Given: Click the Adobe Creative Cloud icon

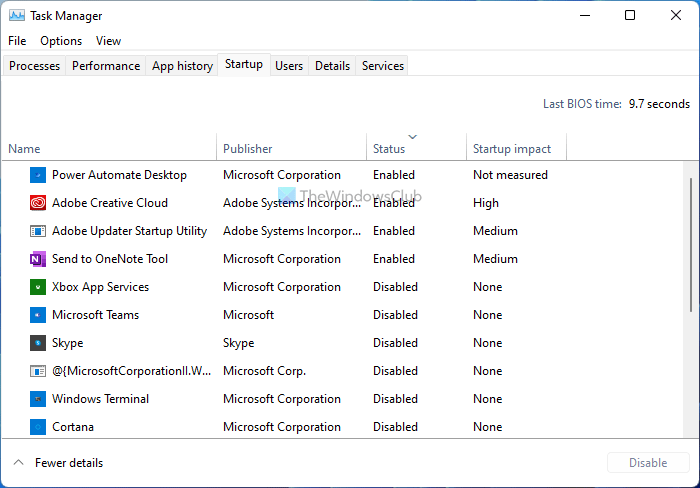Looking at the screenshot, I should 38,203.
